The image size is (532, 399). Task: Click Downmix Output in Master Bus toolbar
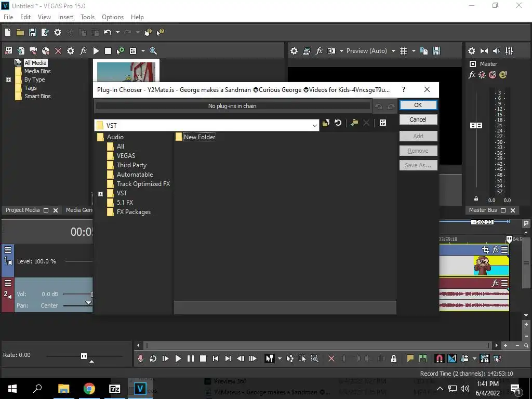coord(484,51)
